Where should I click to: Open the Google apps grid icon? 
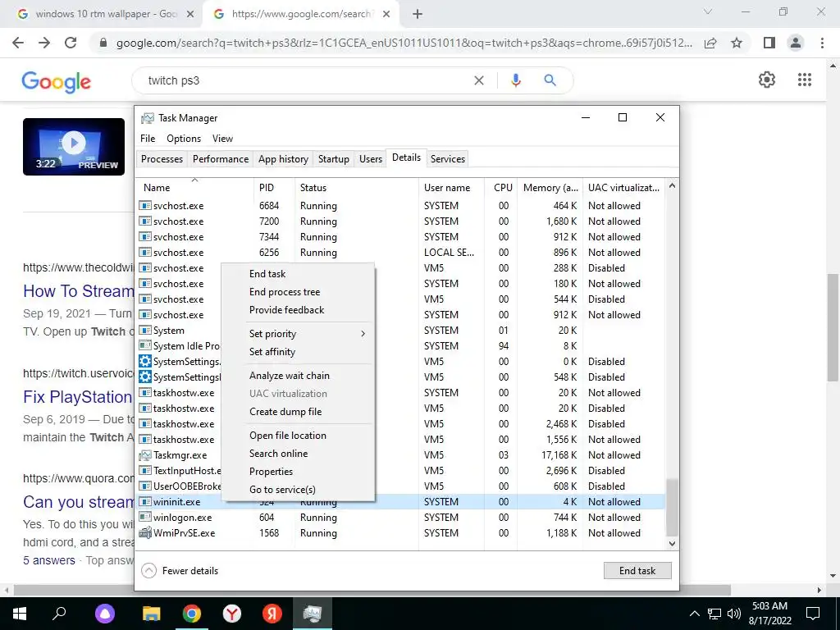pos(804,80)
